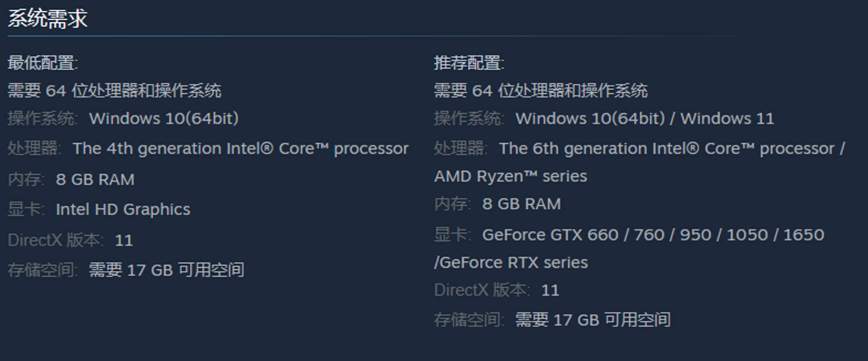Click the GeForce GTX 660 / 760 line
This screenshot has height=361, width=868.
pyautogui.click(x=653, y=235)
